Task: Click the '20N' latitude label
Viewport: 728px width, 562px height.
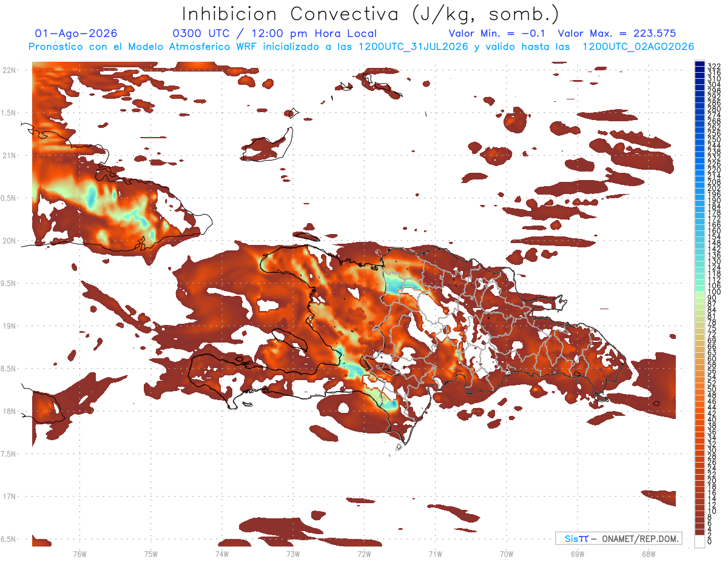Action: pyautogui.click(x=8, y=241)
